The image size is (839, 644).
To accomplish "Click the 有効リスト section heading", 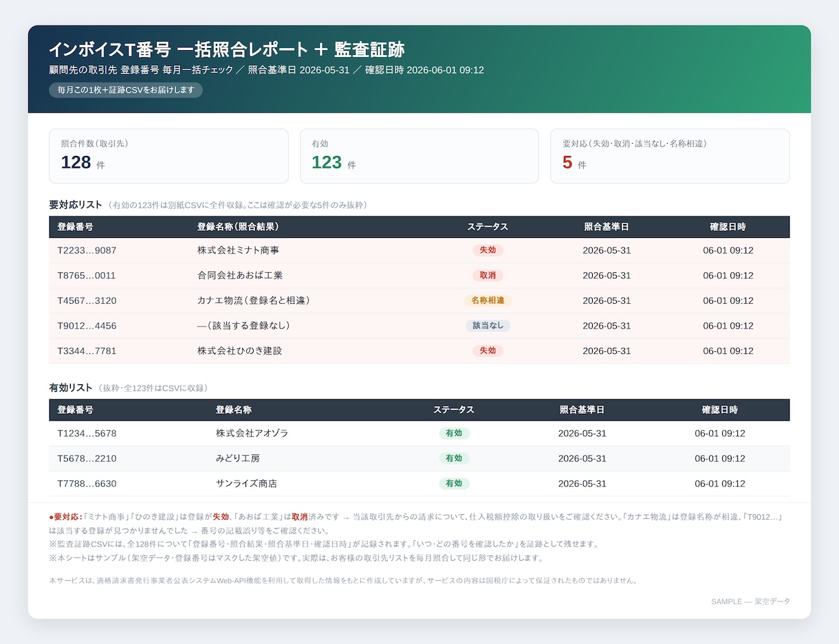I will pos(71,388).
